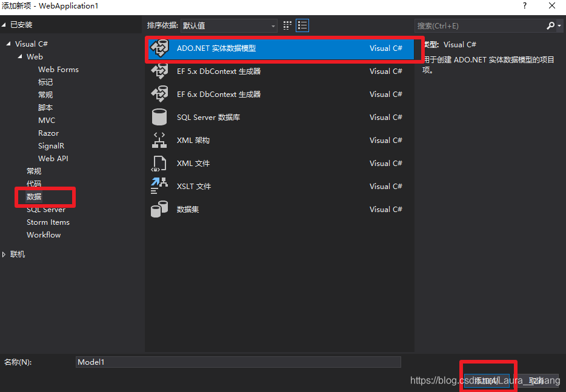This screenshot has height=392, width=566.
Task: Select the 标记 category
Action: 45,82
